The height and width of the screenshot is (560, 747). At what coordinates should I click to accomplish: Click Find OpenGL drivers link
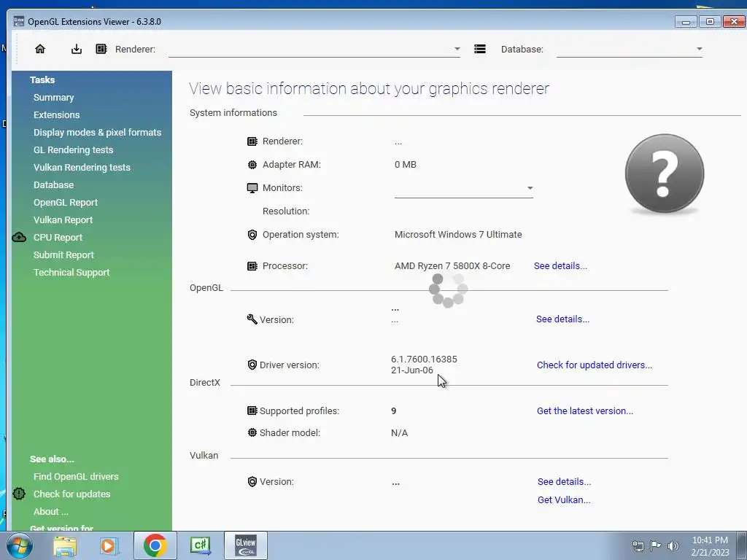pos(76,477)
